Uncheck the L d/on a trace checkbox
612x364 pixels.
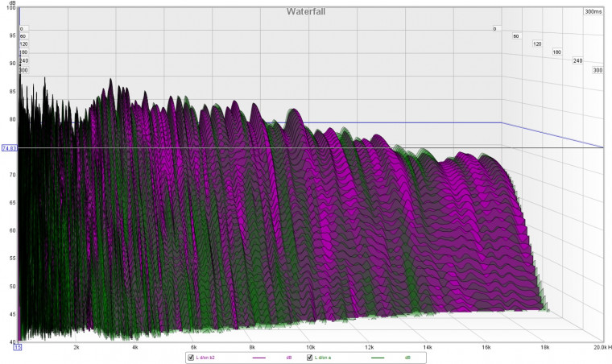coord(309,358)
